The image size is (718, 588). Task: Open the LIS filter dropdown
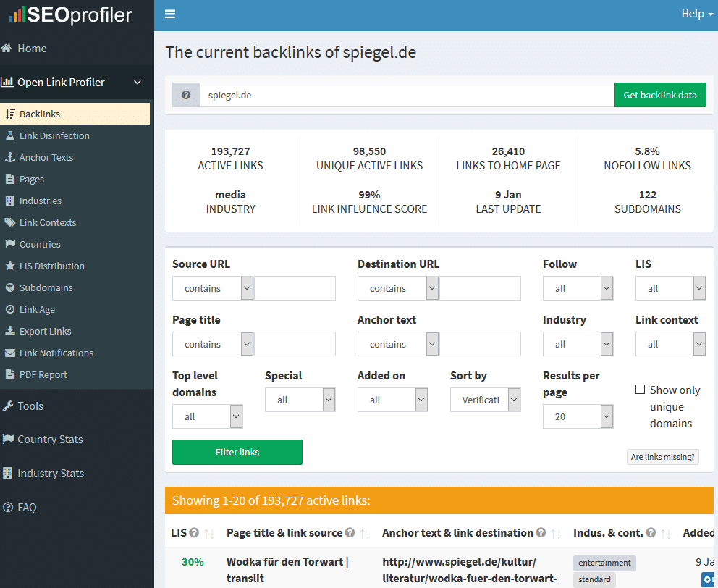pyautogui.click(x=670, y=288)
